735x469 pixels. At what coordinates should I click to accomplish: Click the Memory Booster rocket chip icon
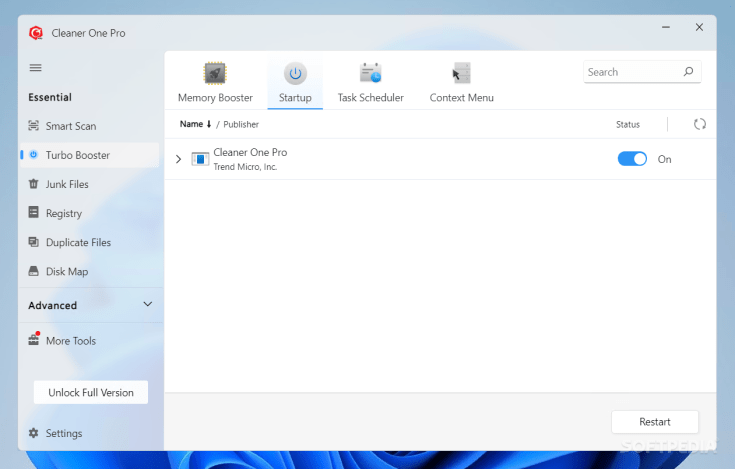[x=215, y=73]
